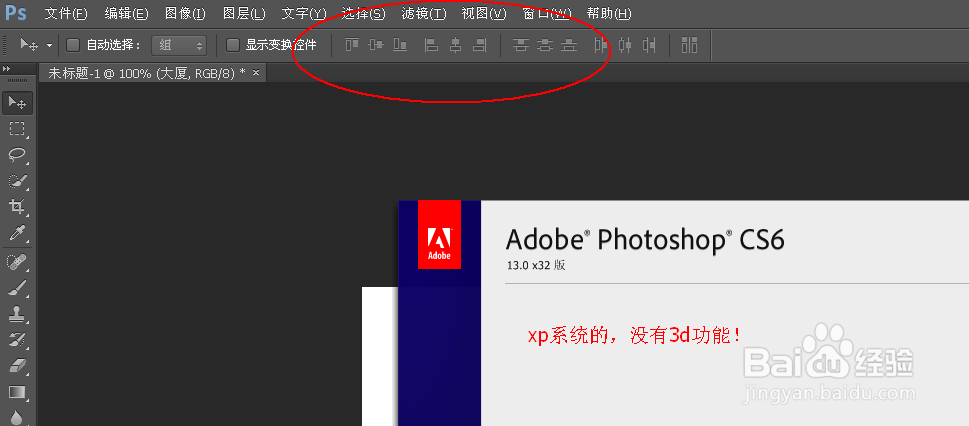Enable the 自动选择 checkbox

[x=73, y=45]
